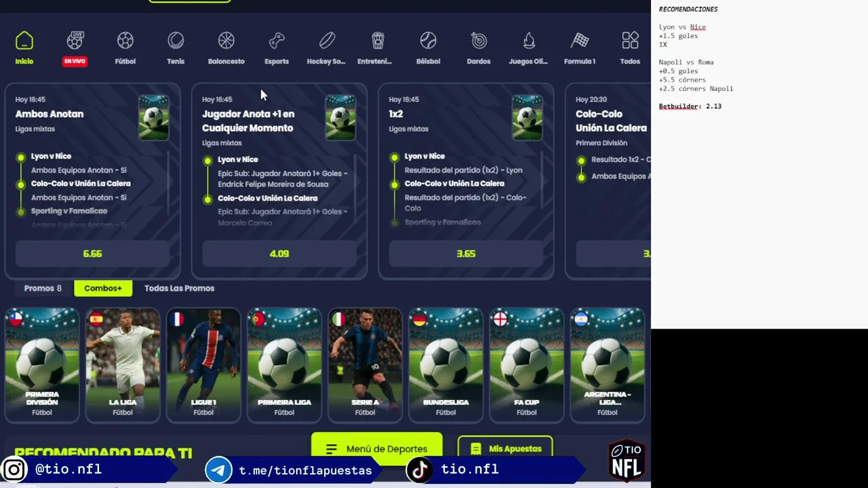Screen dimensions: 868x488
Task: Click the +2.5 córners Napoli line
Action: [x=696, y=89]
